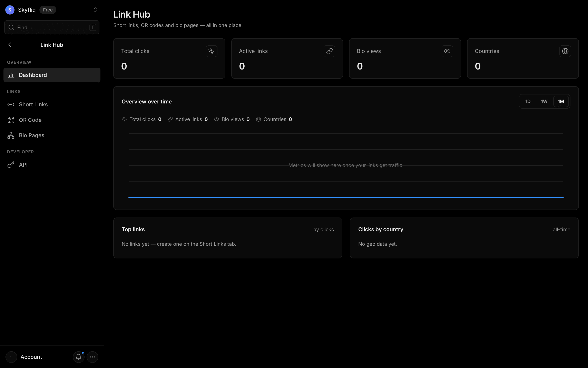
Task: Click the 'Clicks by country' heading
Action: tap(381, 229)
